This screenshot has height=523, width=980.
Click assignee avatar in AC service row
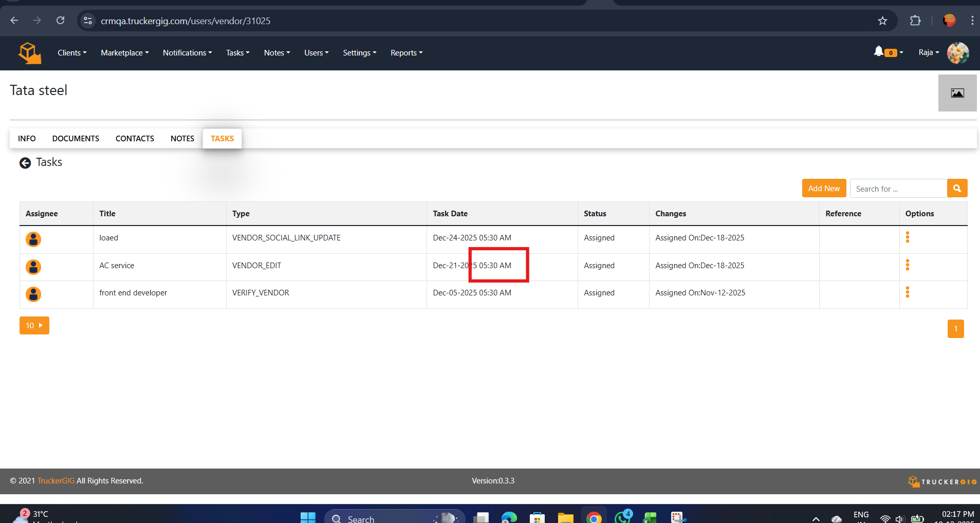pos(33,267)
